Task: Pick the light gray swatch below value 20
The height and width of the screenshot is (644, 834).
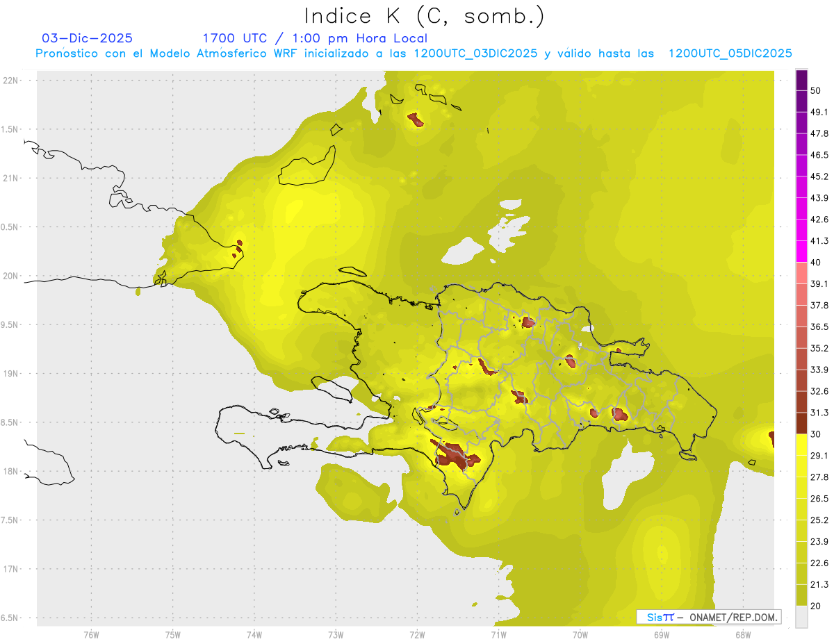Action: (801, 617)
